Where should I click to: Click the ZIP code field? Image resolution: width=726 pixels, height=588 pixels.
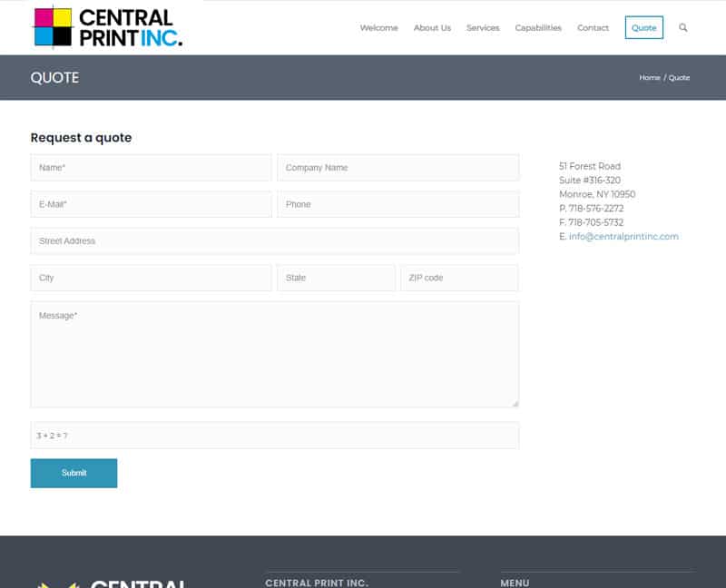459,278
